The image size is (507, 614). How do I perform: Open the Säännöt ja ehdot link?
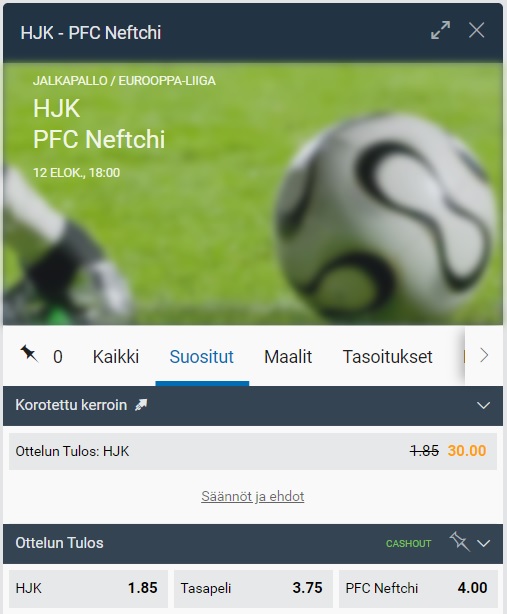click(x=253, y=496)
